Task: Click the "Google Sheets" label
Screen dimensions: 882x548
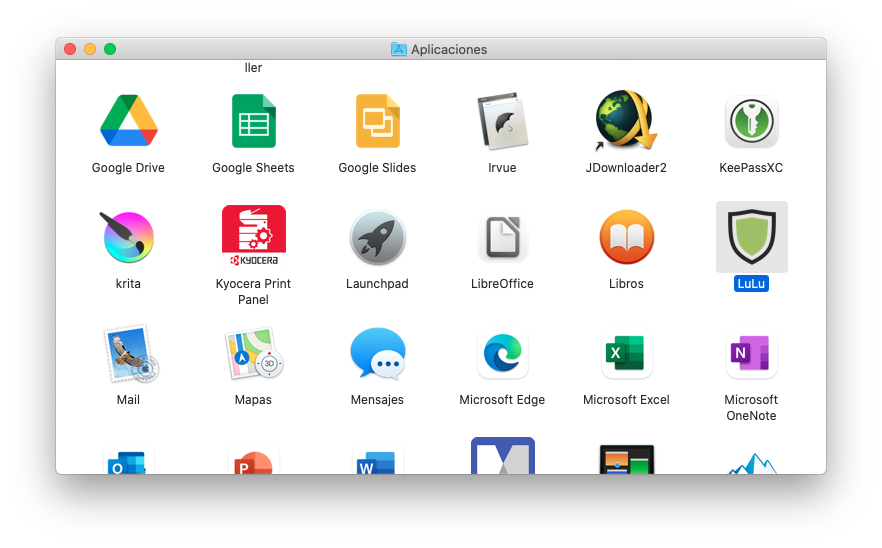Action: (x=253, y=168)
